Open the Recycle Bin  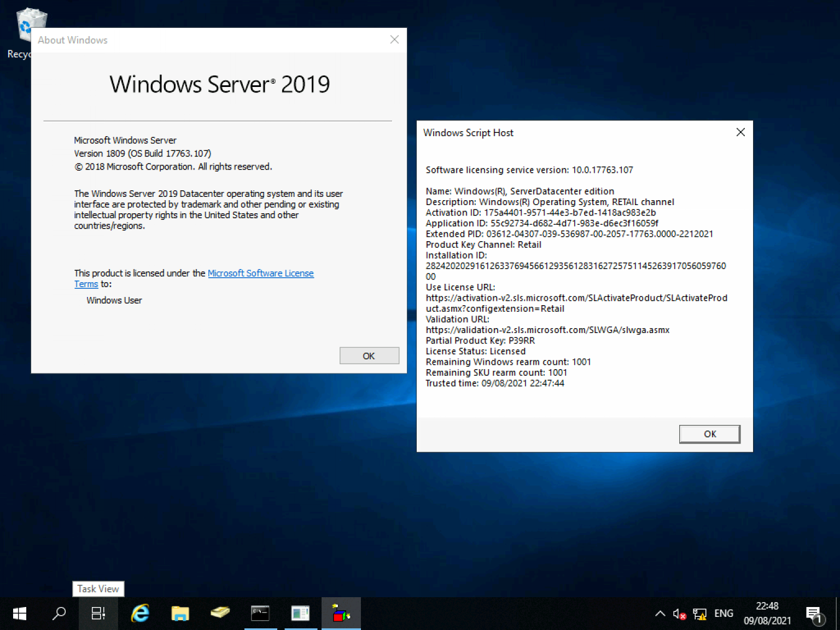(30, 25)
